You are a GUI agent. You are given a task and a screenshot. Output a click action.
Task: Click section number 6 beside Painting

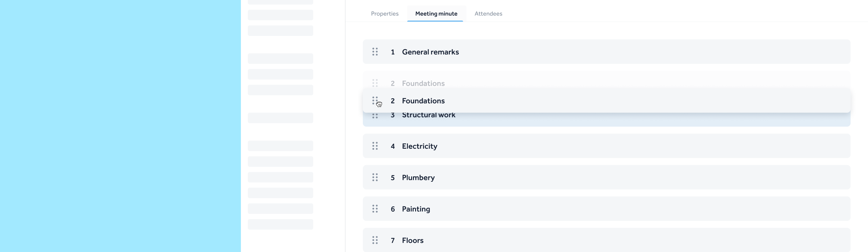point(392,209)
